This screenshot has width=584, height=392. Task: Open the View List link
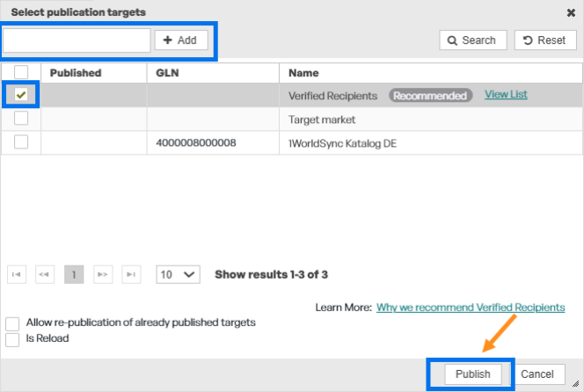click(x=506, y=94)
